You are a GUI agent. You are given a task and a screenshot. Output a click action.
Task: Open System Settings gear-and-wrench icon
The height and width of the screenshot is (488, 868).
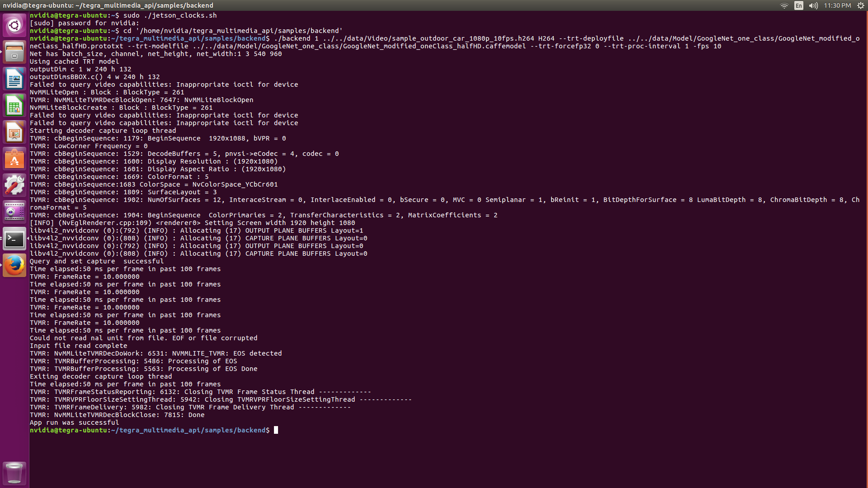click(x=14, y=186)
